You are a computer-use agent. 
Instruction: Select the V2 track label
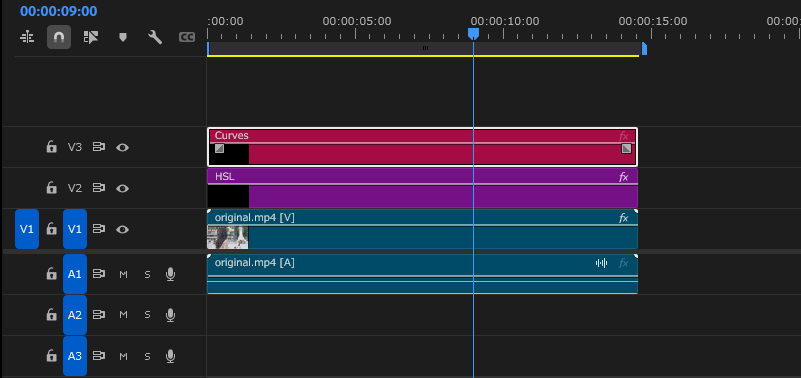coord(75,188)
